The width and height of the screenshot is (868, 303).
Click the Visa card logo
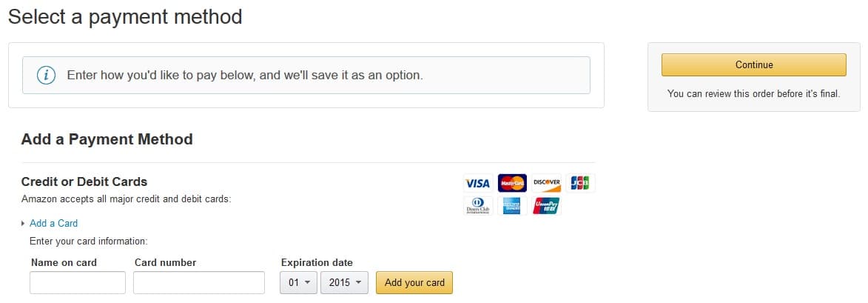478,183
